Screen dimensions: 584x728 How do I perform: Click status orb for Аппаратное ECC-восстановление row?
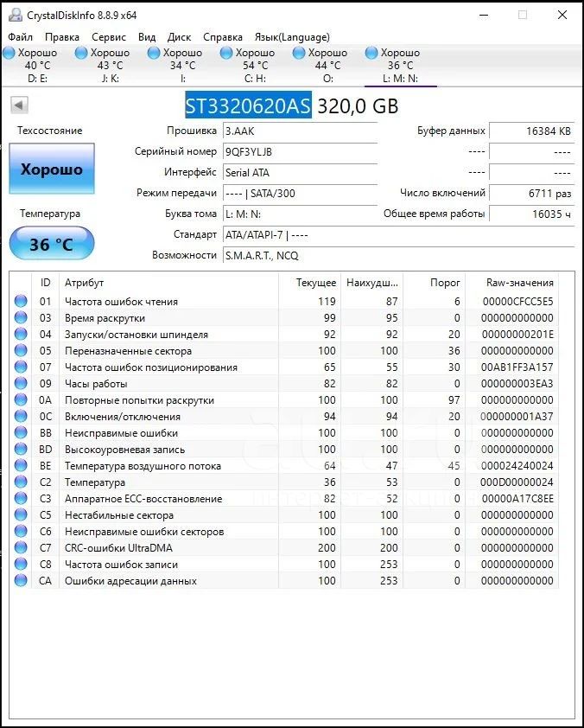[x=21, y=499]
